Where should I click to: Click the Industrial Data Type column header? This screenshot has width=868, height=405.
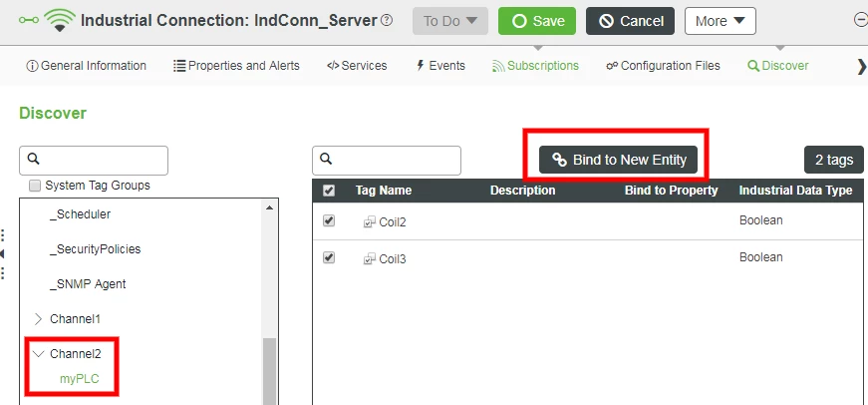795,191
